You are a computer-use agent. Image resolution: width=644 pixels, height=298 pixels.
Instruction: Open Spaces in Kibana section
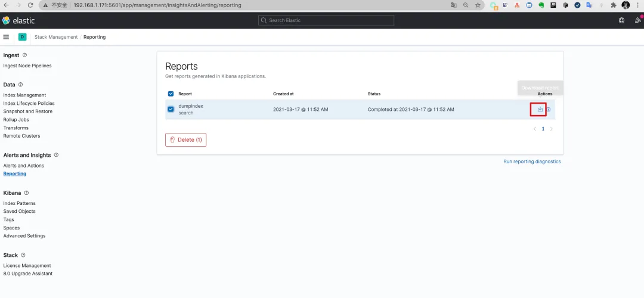tap(11, 228)
